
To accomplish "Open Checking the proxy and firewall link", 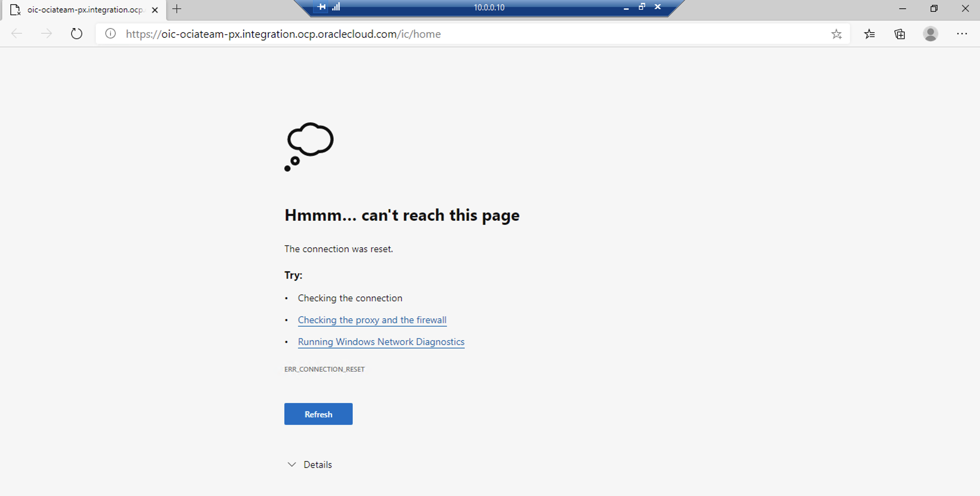I will [372, 320].
